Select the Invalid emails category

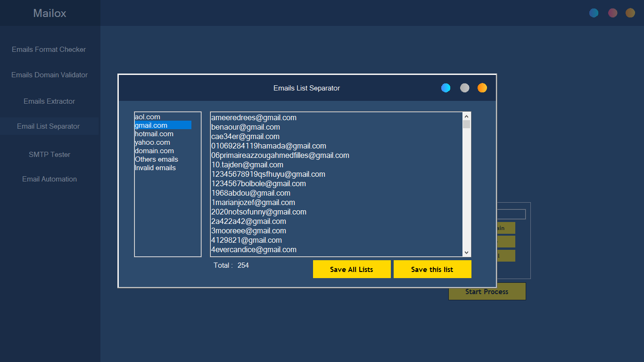click(x=156, y=167)
